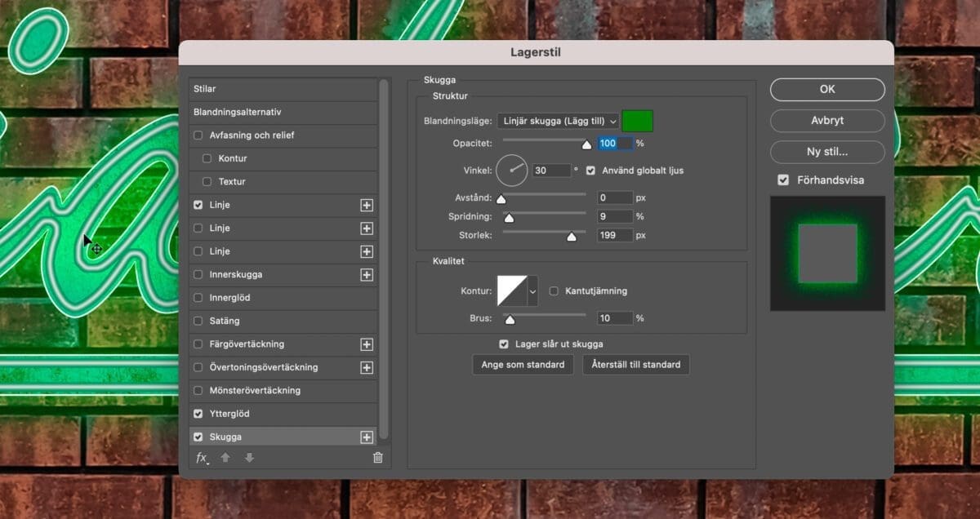Click the Brus slider handle
This screenshot has width=980, height=519.
510,320
